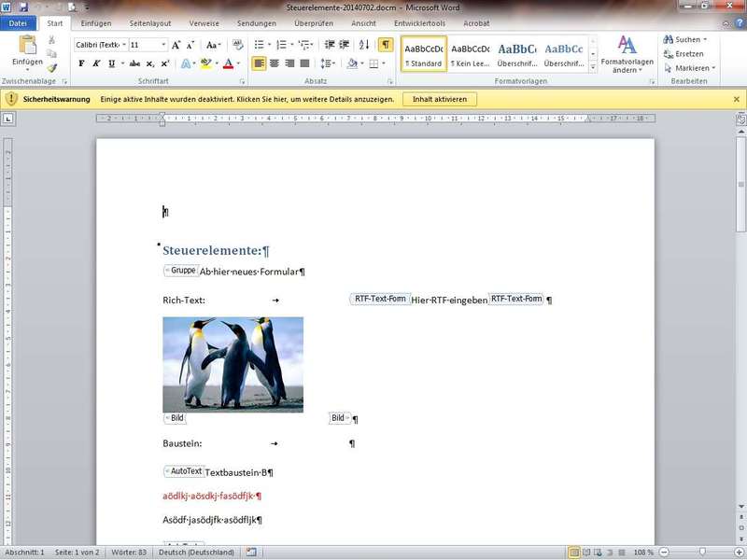Click the Inhalt aktivieren button
747x560 pixels.
(x=440, y=99)
